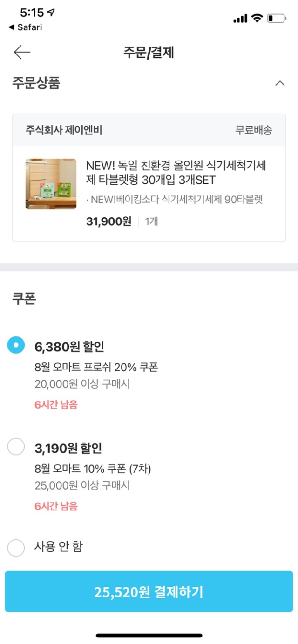Viewport: 298px width, 644px height.
Task: Open the dishwasher detergent product thumbnail
Action: [51, 184]
